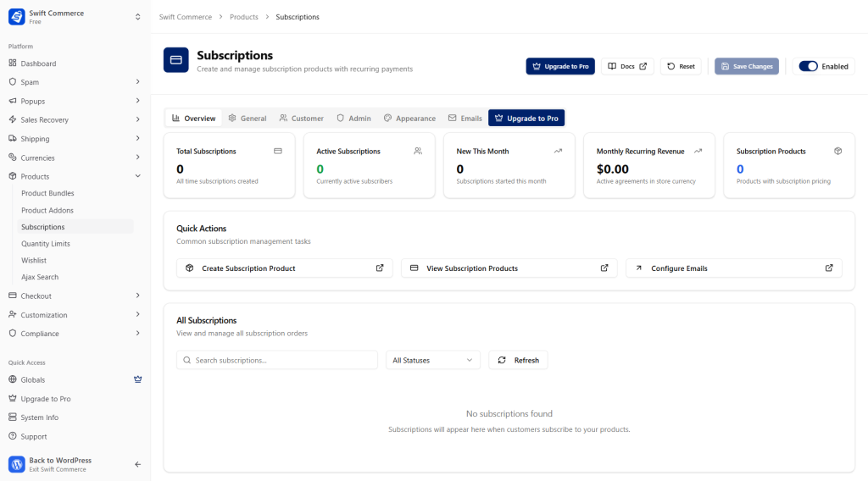Select Subscriptions in the sidebar
The image size is (868, 481).
75,227
